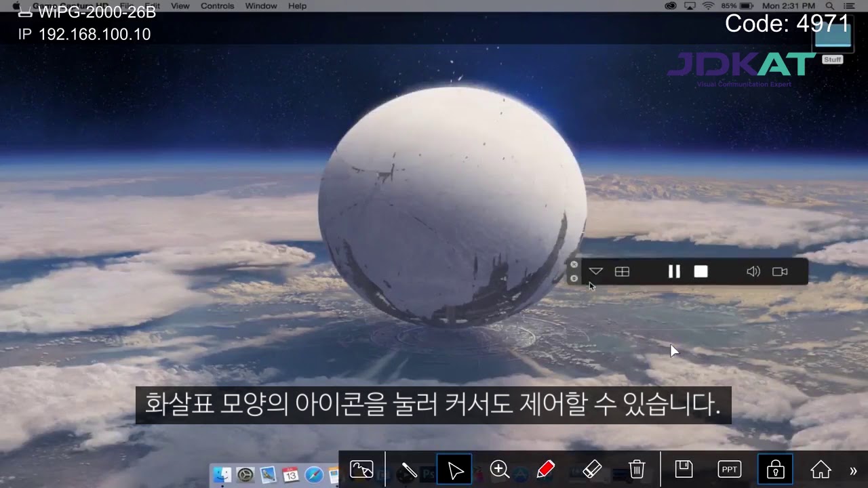Select the pen drawing tool

(409, 469)
